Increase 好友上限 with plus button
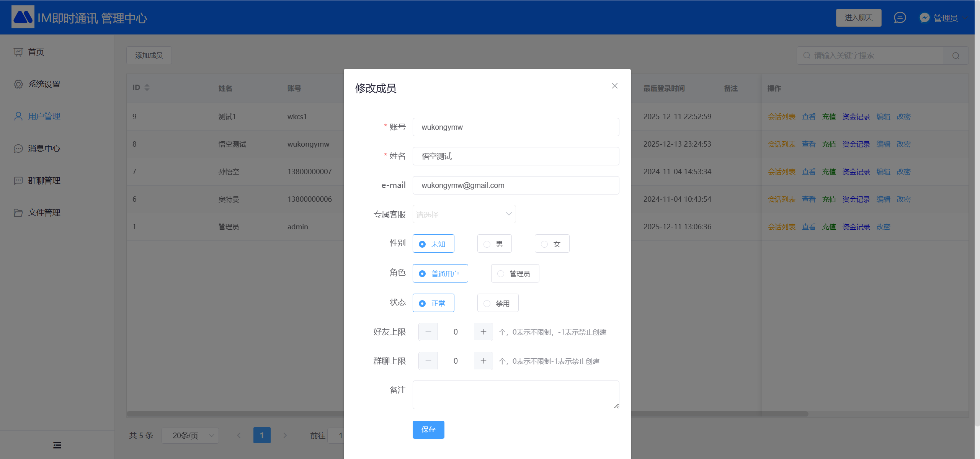The image size is (980, 459). coord(483,332)
